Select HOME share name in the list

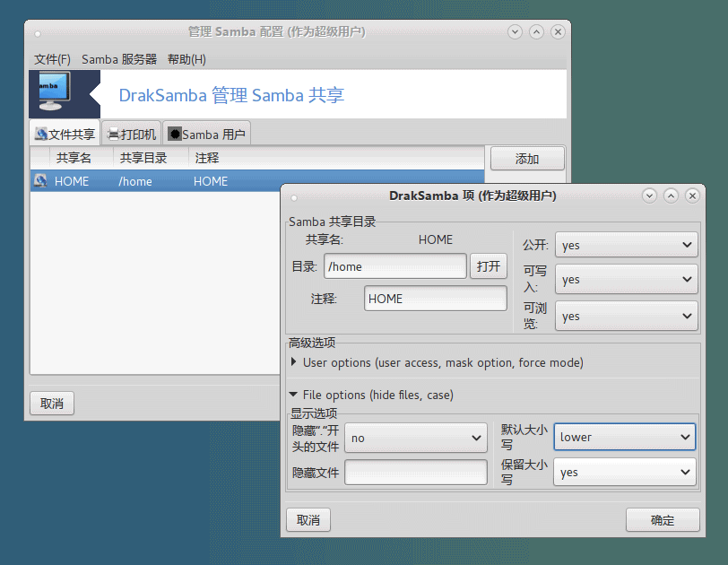[x=72, y=181]
